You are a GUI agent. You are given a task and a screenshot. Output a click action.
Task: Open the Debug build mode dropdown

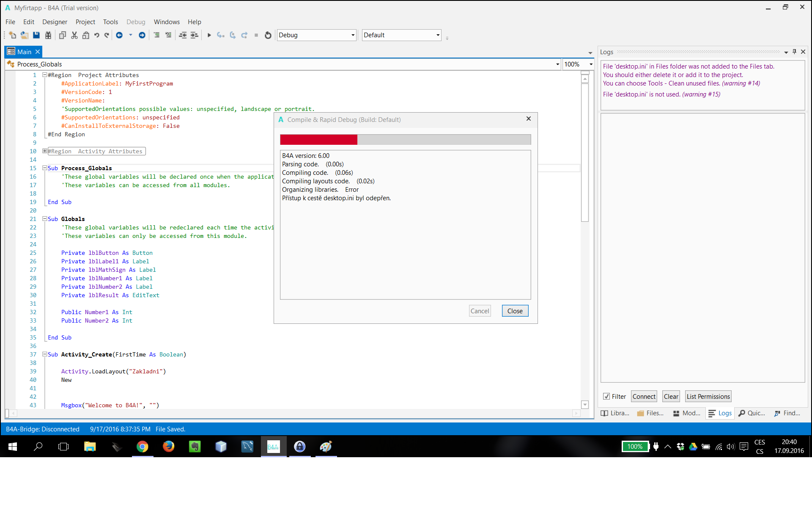(x=353, y=35)
